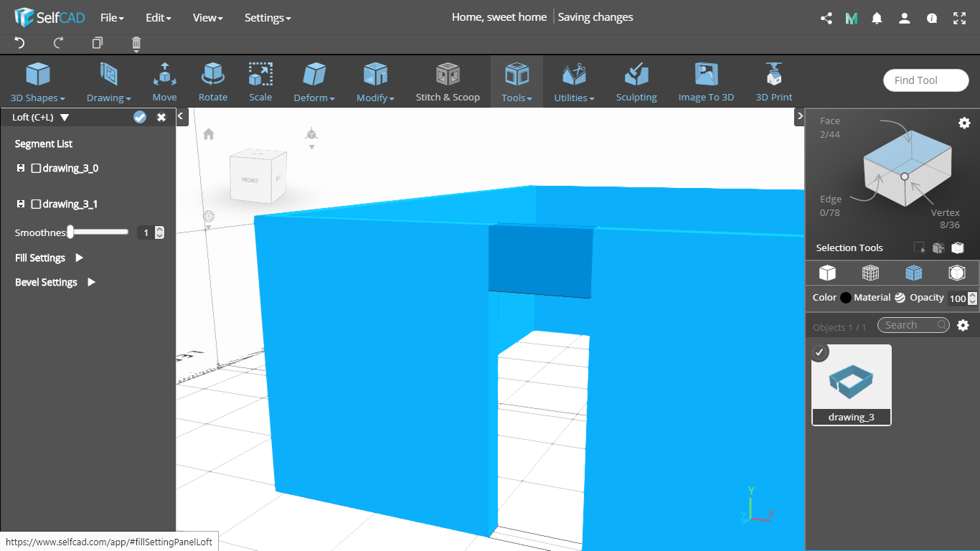Open the Material sphere picker
This screenshot has width=980, height=551.
click(900, 298)
